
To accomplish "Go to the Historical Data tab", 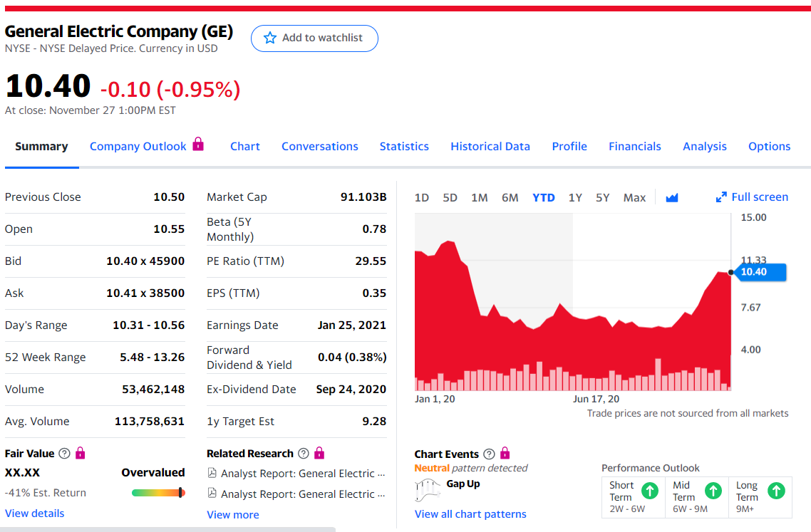I will pos(490,146).
